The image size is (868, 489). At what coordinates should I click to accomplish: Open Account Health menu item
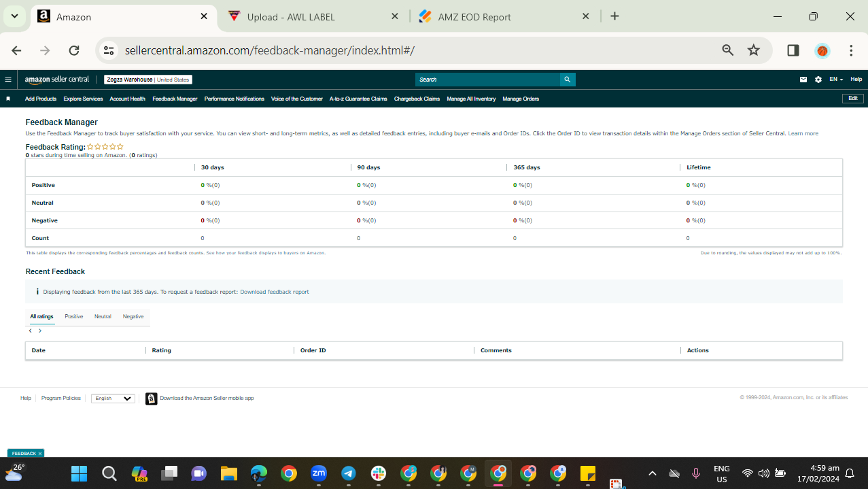[x=128, y=99]
